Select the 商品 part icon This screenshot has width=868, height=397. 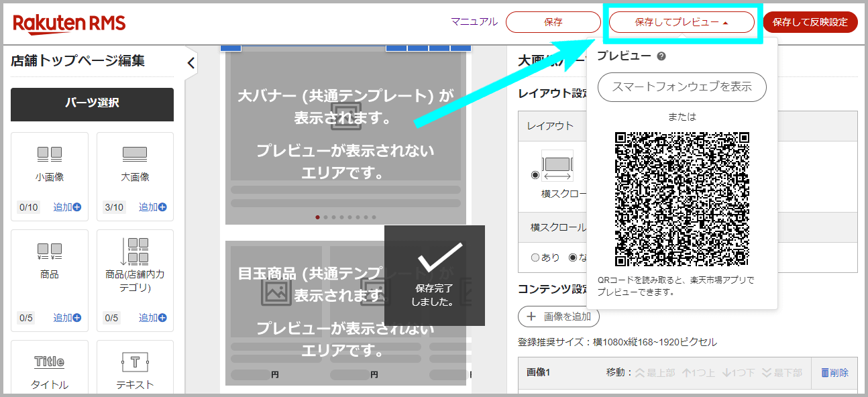tap(50, 251)
